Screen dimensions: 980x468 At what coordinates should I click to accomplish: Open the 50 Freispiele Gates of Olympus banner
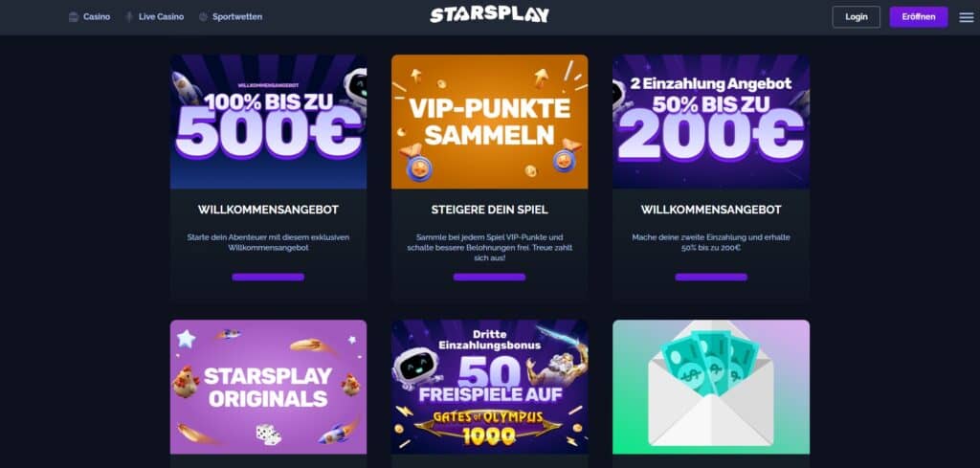pyautogui.click(x=489, y=387)
